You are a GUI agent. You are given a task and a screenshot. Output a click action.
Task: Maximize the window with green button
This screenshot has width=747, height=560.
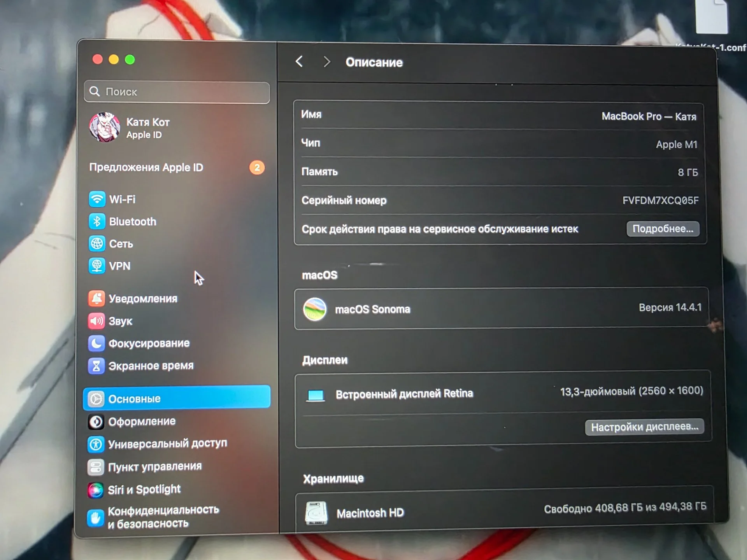[130, 59]
